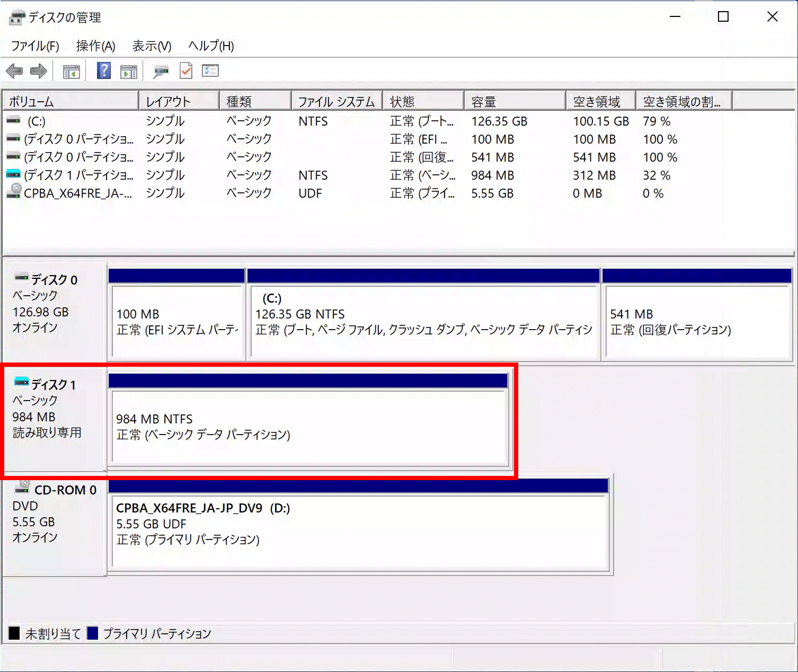Sort by the 種類 column header
Viewport: 798px width, 672px height.
tap(255, 101)
